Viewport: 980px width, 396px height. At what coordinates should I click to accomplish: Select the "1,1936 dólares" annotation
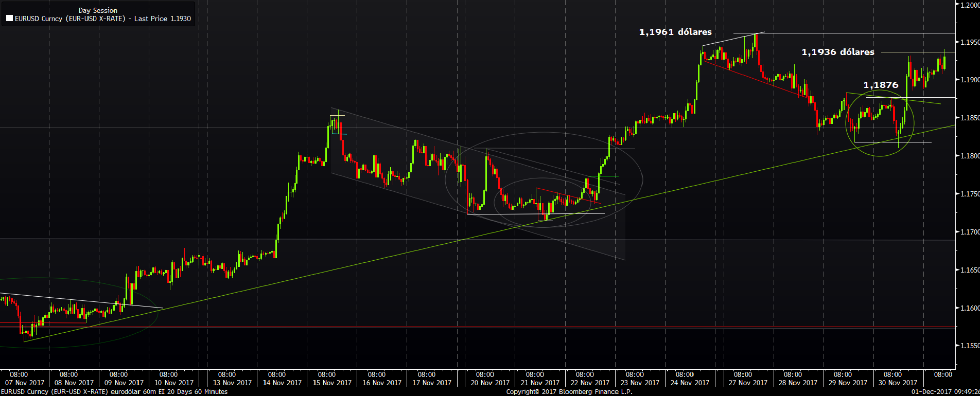838,52
